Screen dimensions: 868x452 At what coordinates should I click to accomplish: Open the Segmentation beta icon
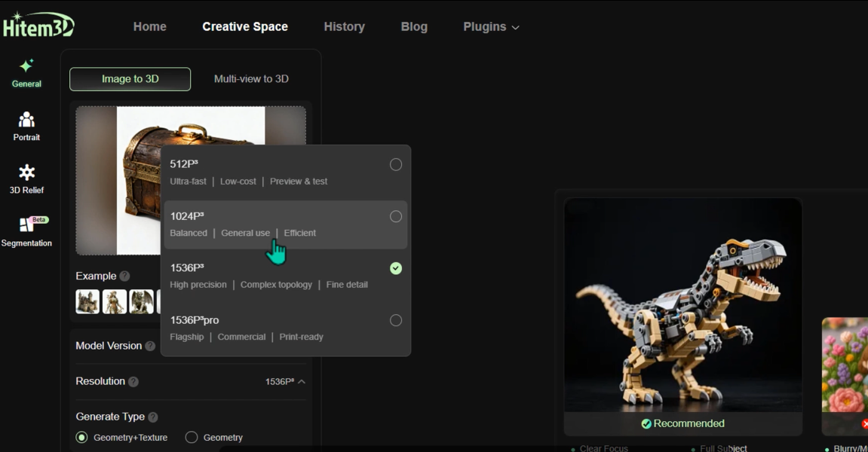pyautogui.click(x=26, y=224)
